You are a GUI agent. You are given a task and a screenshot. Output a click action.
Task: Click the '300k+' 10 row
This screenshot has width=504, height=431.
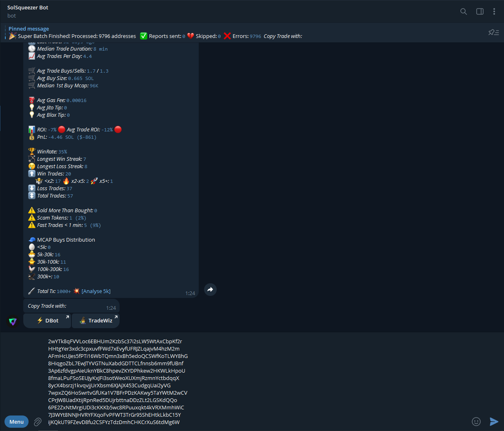[44, 277]
